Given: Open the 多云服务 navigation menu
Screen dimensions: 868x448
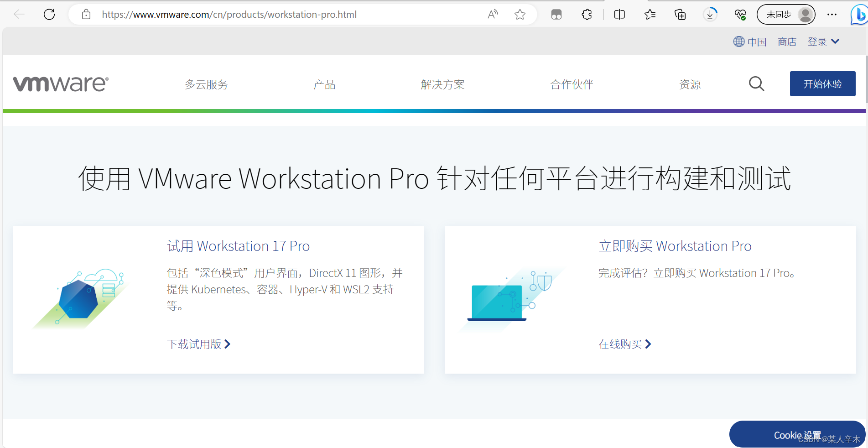Looking at the screenshot, I should 206,84.
